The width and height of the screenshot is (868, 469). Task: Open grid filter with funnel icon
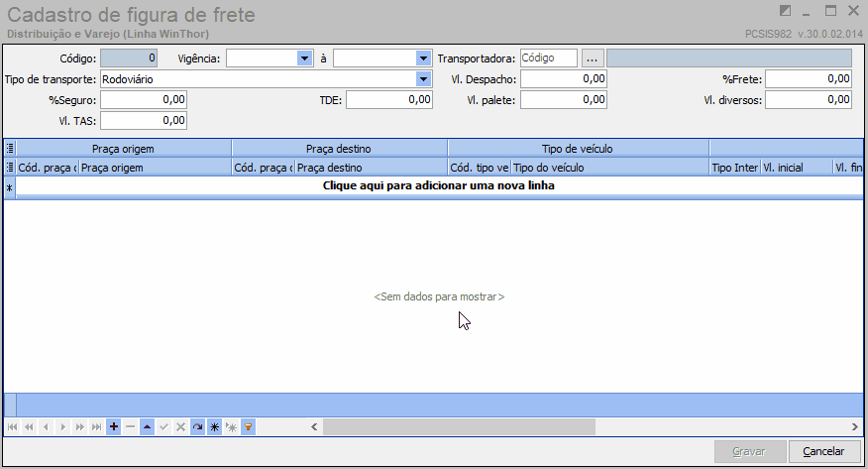point(248,427)
